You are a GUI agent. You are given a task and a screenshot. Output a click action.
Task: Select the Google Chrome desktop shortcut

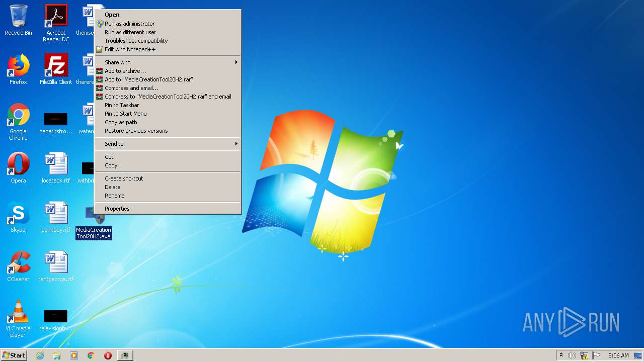point(18,122)
